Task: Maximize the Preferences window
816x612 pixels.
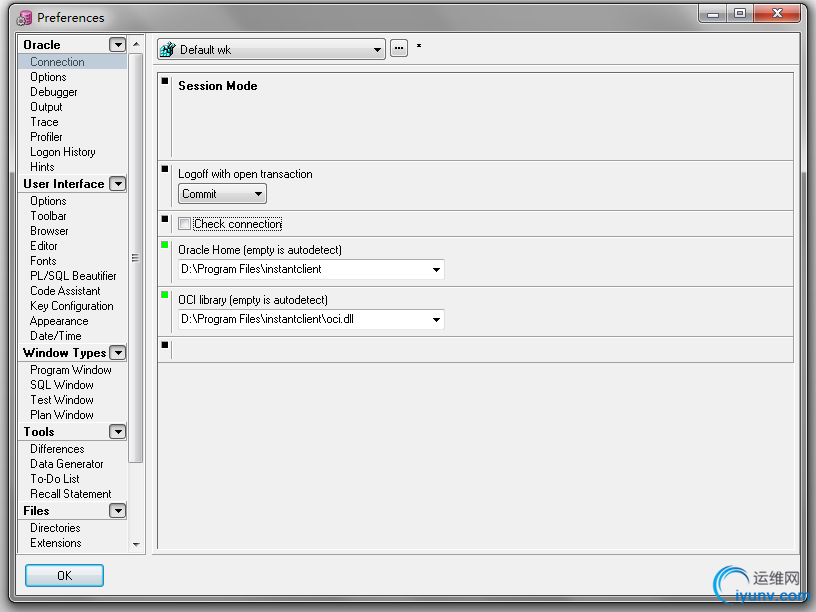Action: coord(740,14)
